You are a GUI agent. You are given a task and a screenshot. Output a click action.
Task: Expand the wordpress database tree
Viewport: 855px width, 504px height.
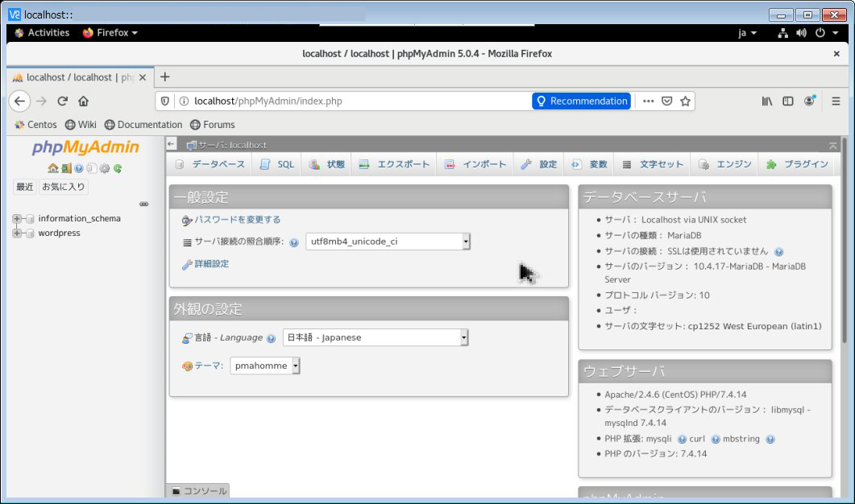click(17, 233)
